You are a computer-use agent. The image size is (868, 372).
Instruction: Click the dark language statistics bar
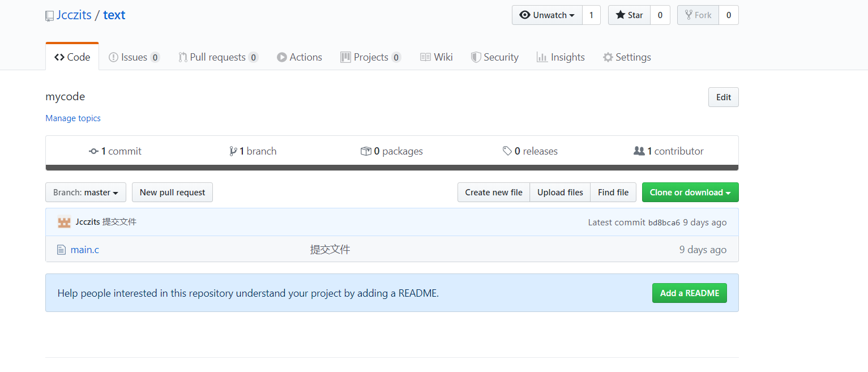tap(392, 168)
